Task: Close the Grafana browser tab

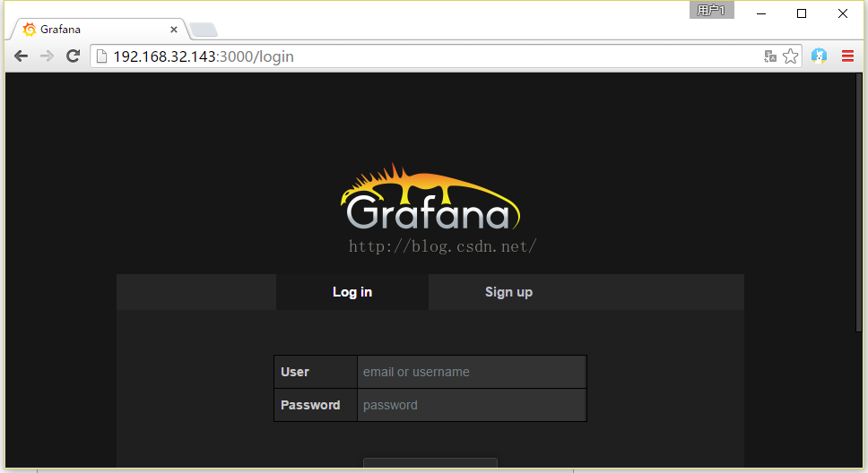Action: [174, 30]
